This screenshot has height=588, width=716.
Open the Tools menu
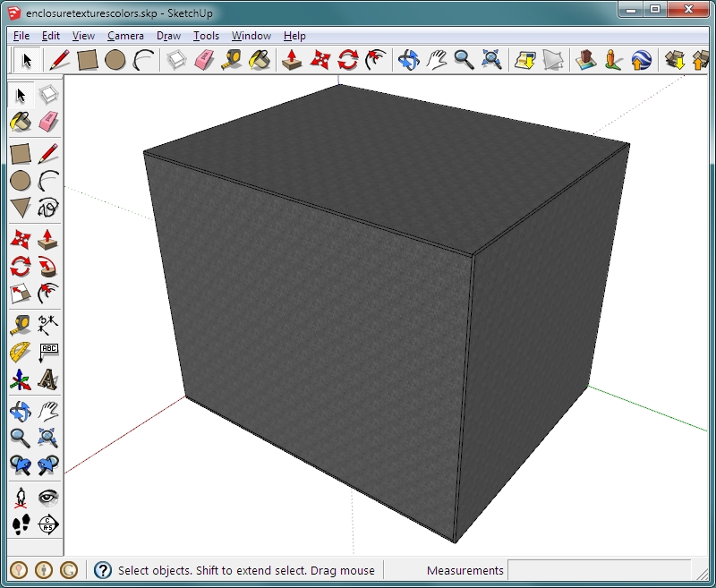(206, 36)
